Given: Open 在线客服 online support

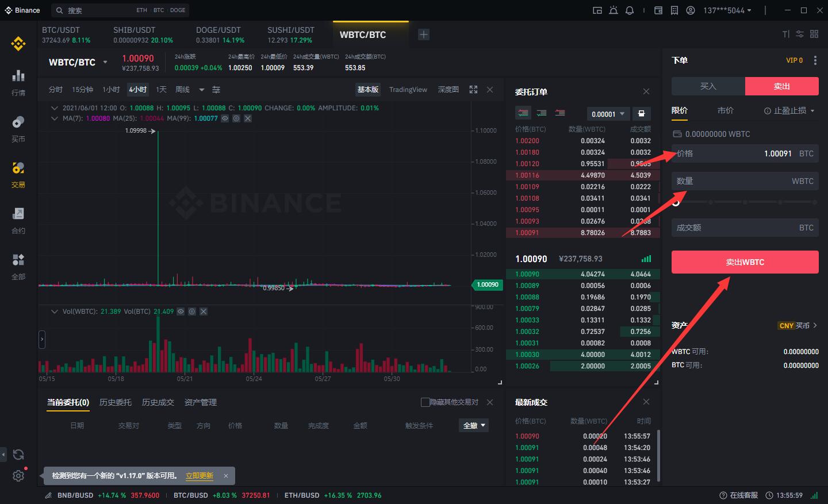Looking at the screenshot, I should (739, 495).
